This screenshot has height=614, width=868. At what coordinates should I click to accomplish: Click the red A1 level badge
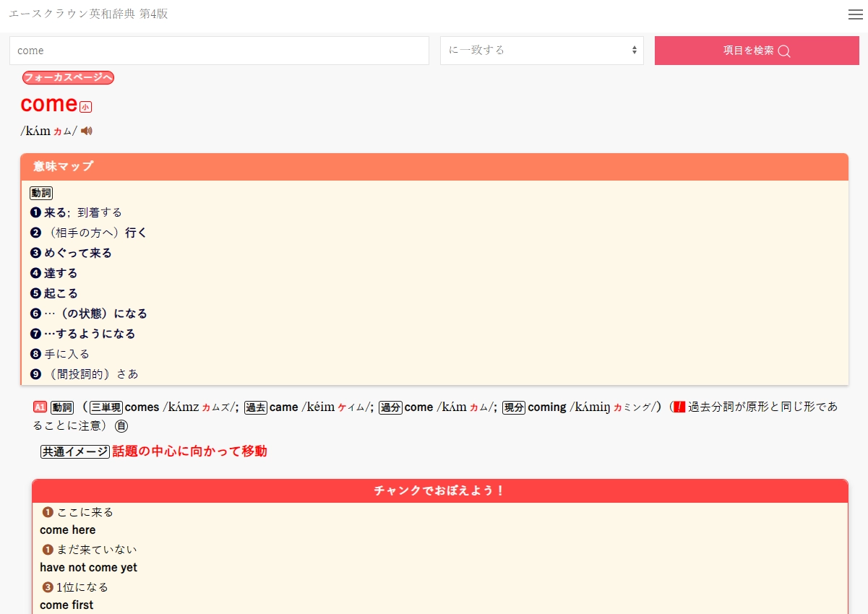click(x=40, y=407)
